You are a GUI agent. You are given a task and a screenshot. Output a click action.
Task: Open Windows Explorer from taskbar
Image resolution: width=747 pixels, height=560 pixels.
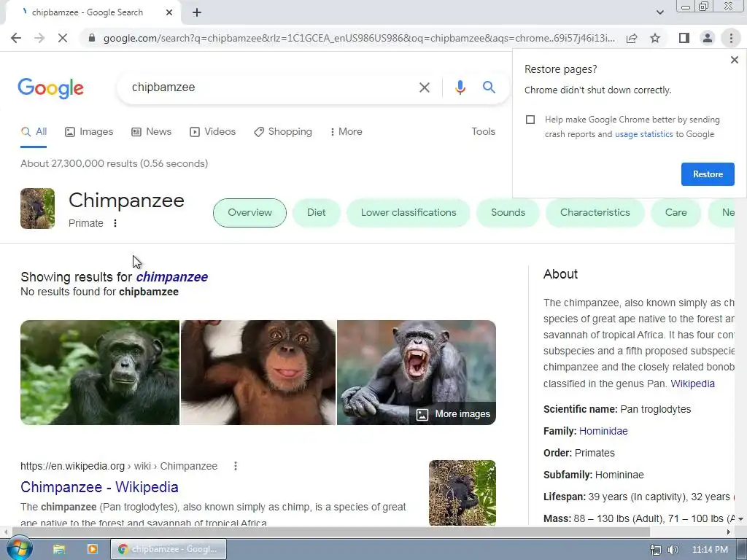59,550
